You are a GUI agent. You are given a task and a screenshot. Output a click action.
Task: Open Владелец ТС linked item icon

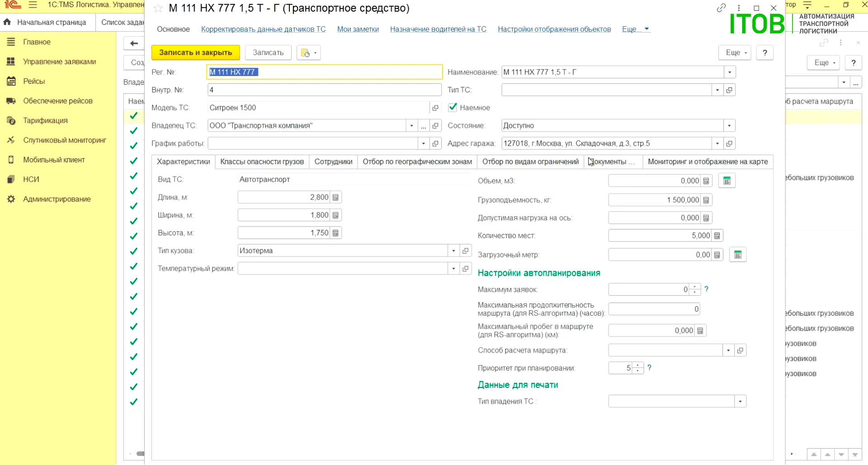coord(435,126)
